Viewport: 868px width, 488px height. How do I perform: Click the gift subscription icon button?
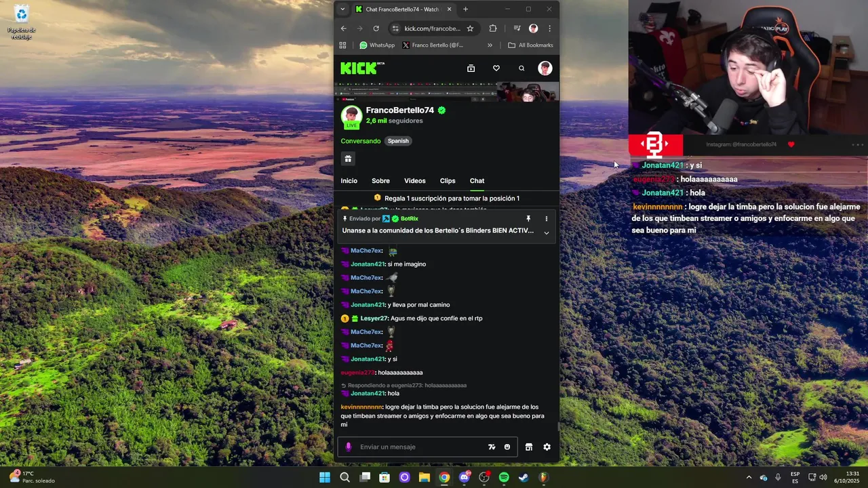(x=348, y=159)
